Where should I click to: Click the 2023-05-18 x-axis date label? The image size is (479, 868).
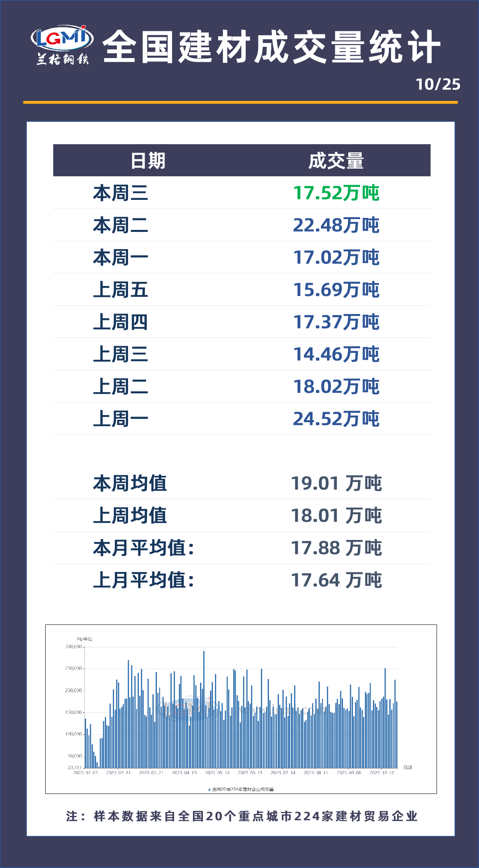217,773
